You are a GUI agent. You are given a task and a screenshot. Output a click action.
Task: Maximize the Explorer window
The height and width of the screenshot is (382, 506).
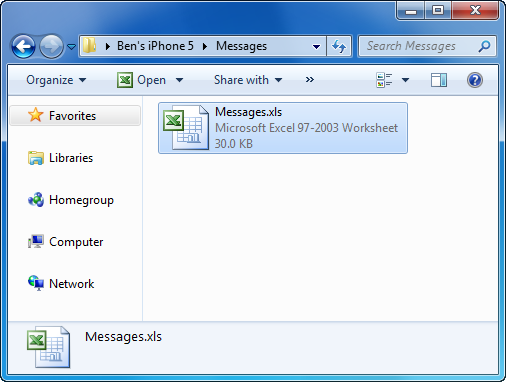coord(438,11)
